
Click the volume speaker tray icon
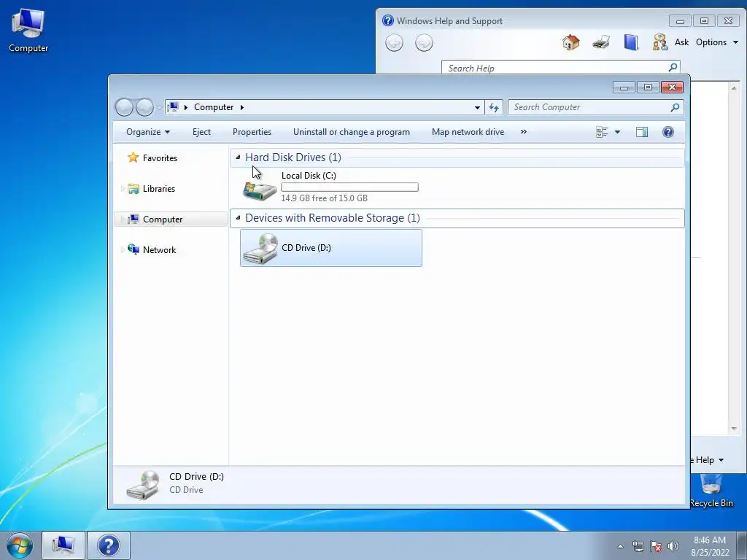click(x=673, y=546)
